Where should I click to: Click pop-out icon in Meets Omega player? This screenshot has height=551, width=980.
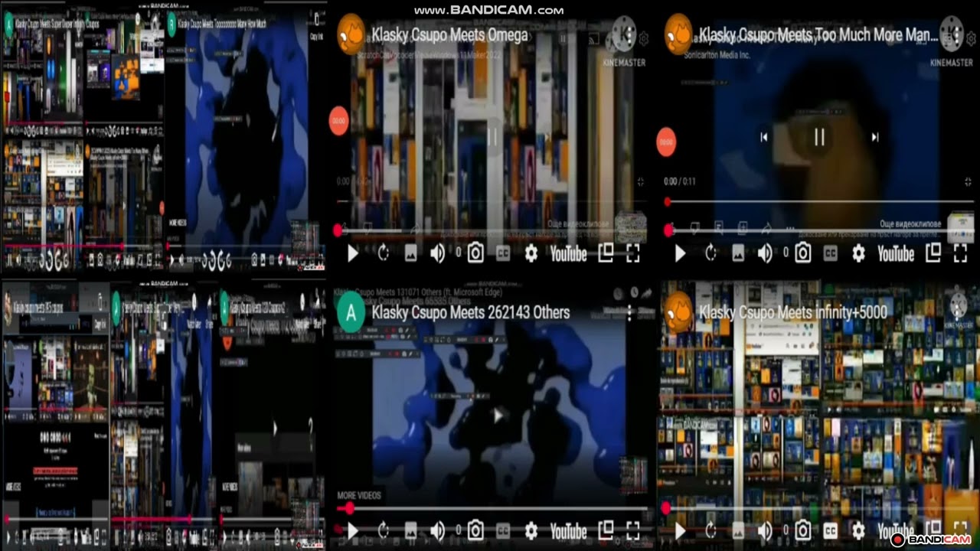(606, 253)
